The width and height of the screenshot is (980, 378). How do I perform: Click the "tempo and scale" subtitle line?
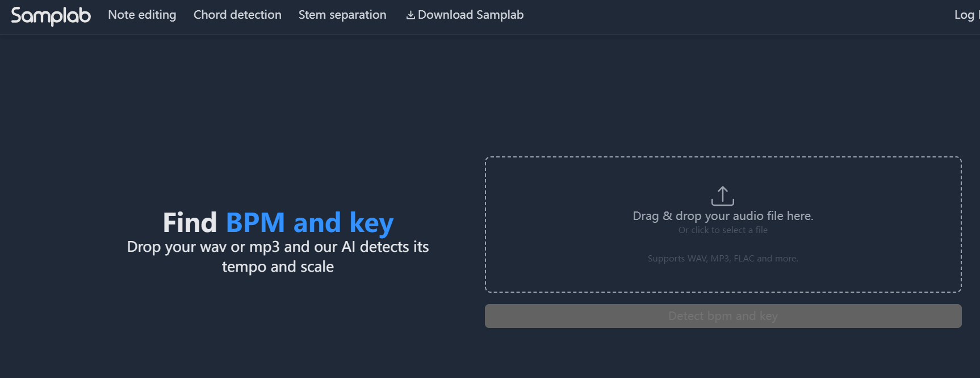(x=278, y=267)
